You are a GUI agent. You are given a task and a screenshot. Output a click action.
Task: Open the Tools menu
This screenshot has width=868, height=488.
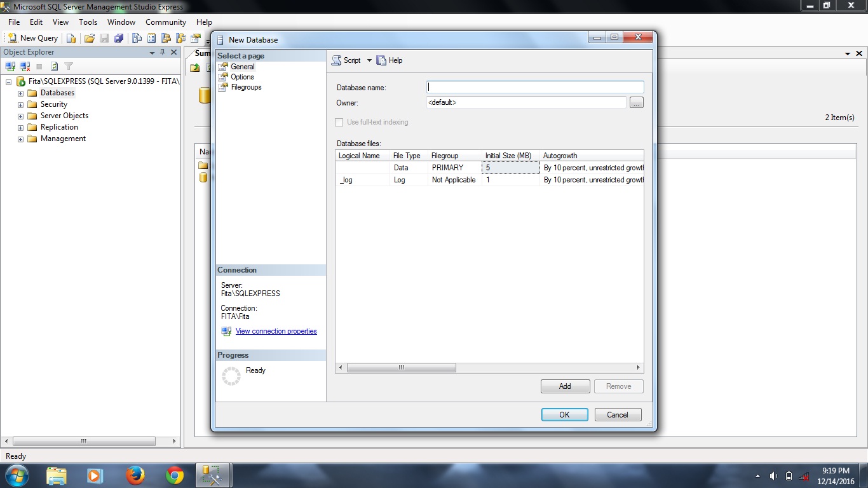(88, 22)
